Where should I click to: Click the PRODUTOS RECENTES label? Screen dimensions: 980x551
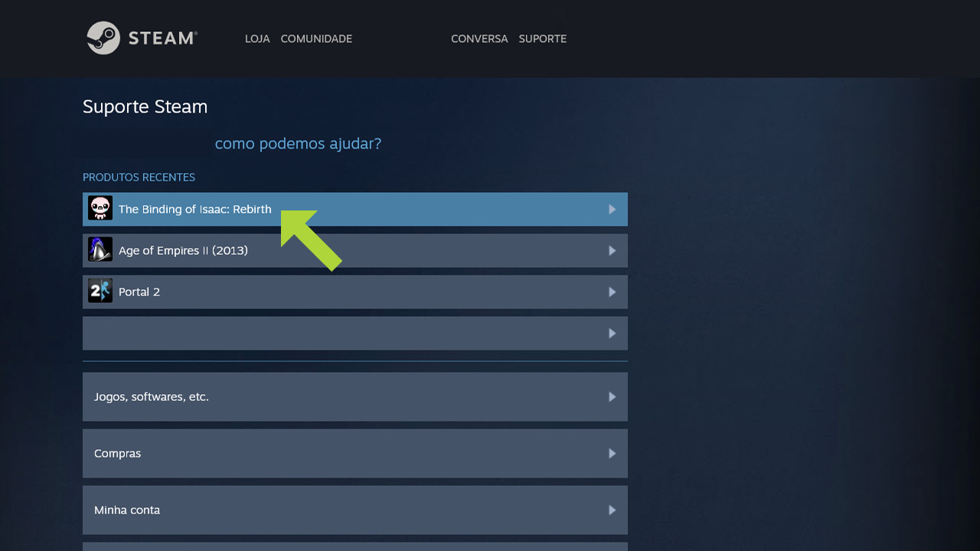[139, 177]
